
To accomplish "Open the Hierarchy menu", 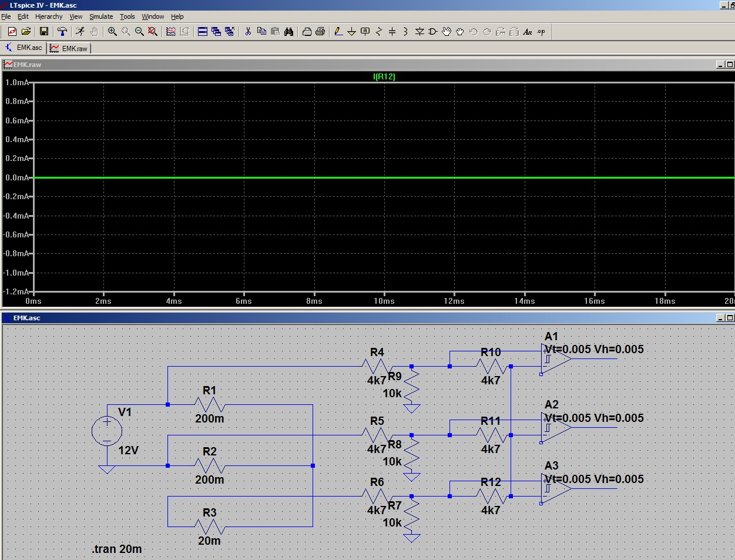I will 49,16.
